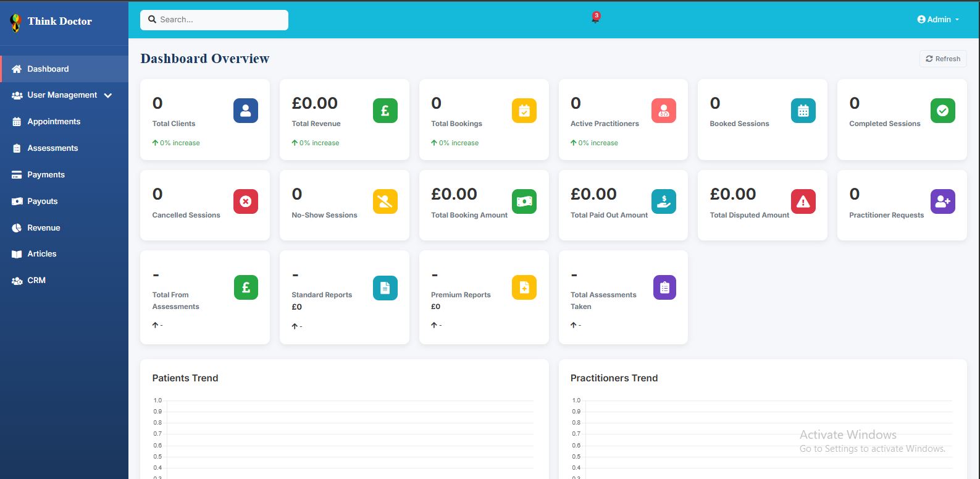Open CRM in the sidebar
This screenshot has height=479, width=980.
[x=64, y=281]
